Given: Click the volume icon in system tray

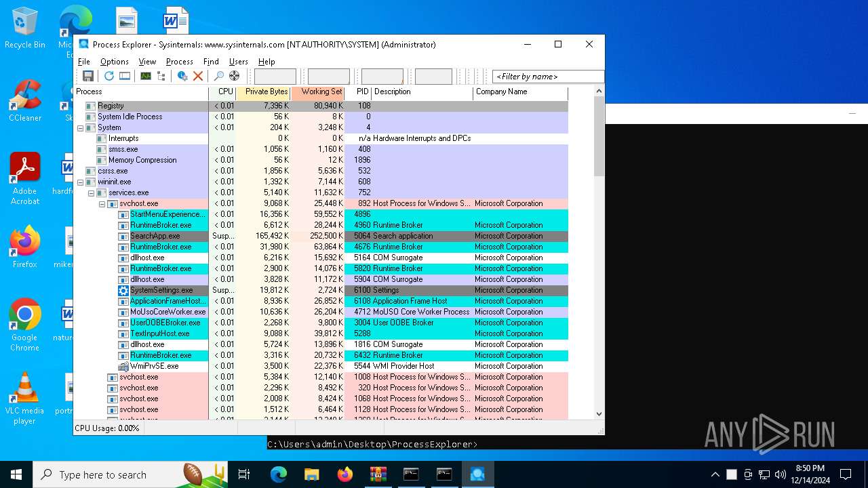Looking at the screenshot, I should [781, 474].
